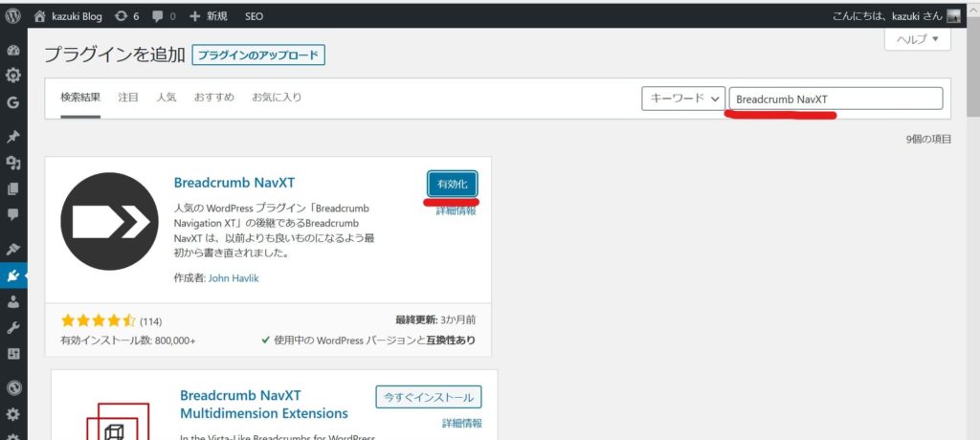980x440 pixels.
Task: Open Comments sidebar icon
Action: (x=13, y=213)
